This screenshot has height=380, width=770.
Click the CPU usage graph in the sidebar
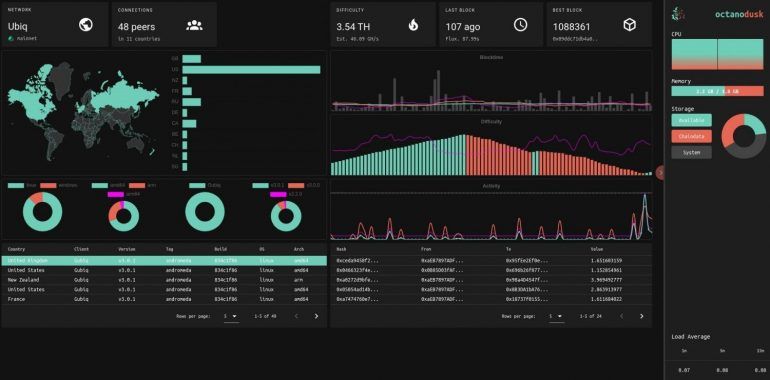717,54
